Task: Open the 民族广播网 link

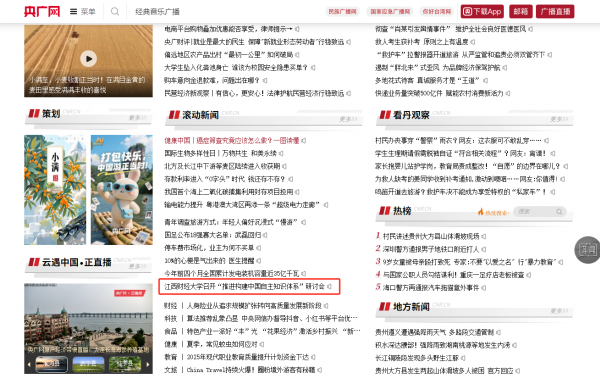Action: tap(342, 11)
